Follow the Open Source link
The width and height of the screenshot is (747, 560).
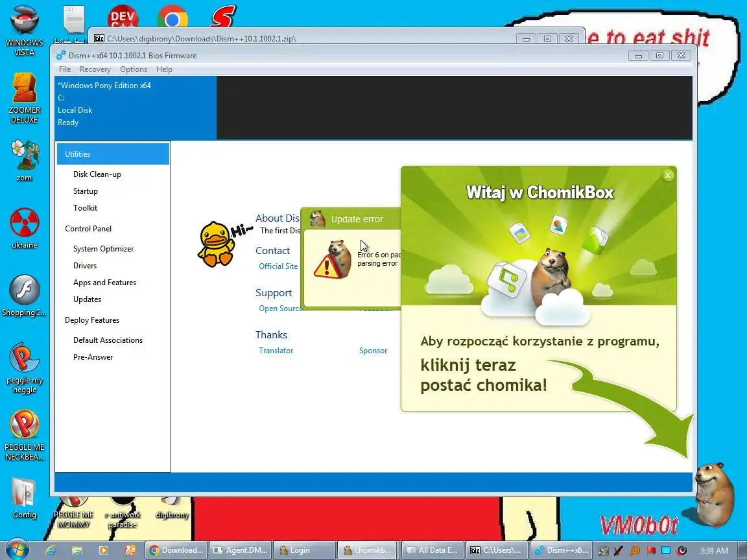tap(280, 308)
